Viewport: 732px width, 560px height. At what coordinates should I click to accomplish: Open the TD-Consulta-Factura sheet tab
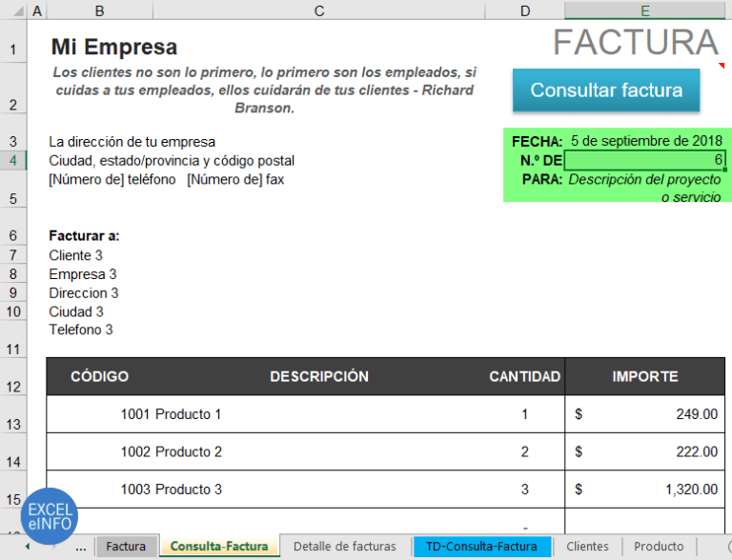(x=481, y=547)
